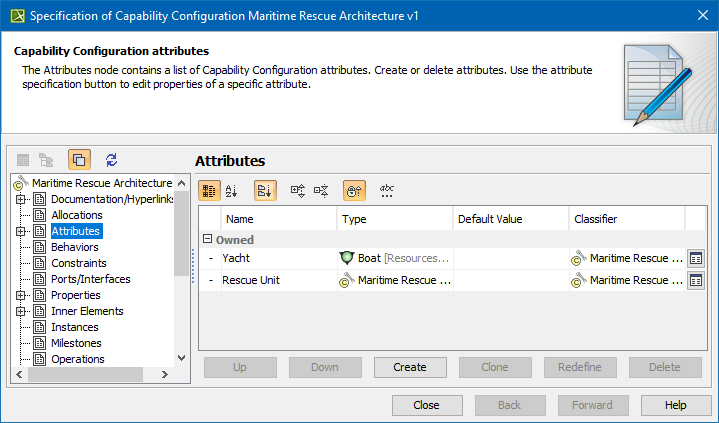Screen dimensions: 719x423
Task: Expand the Inner Elements tree node
Action: click(x=21, y=311)
